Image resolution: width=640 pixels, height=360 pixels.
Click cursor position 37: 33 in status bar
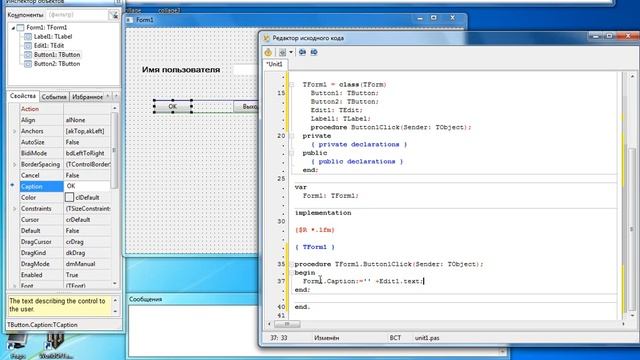point(279,338)
